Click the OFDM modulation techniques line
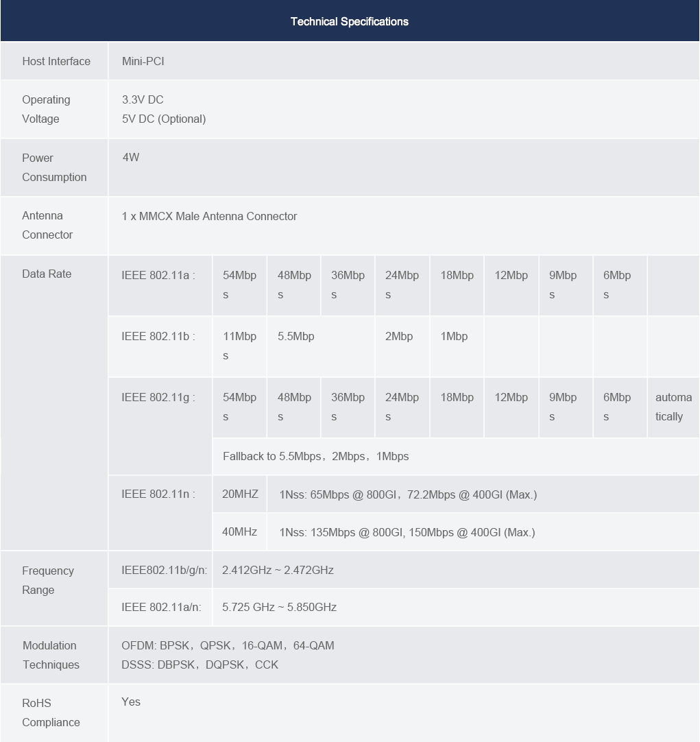Screen dimensions: 700x742 tap(228, 646)
